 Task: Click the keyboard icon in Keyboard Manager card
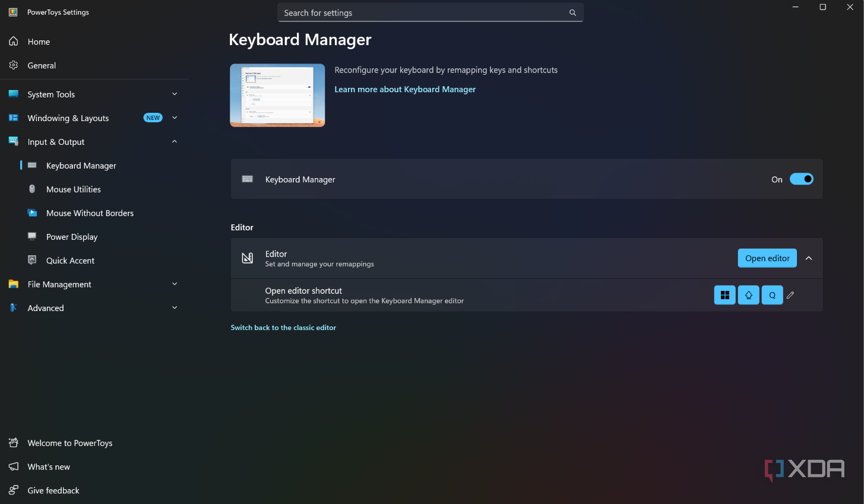248,179
